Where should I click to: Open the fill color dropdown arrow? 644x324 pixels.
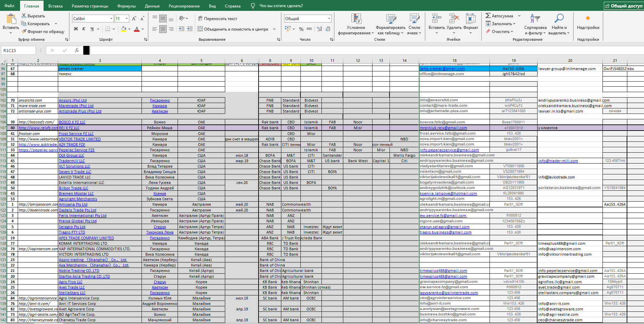coord(130,29)
